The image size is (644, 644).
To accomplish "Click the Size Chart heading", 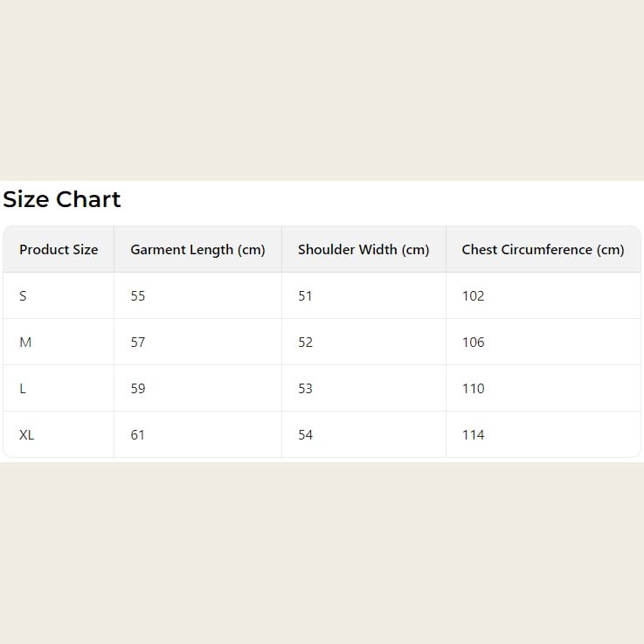I will (x=62, y=200).
